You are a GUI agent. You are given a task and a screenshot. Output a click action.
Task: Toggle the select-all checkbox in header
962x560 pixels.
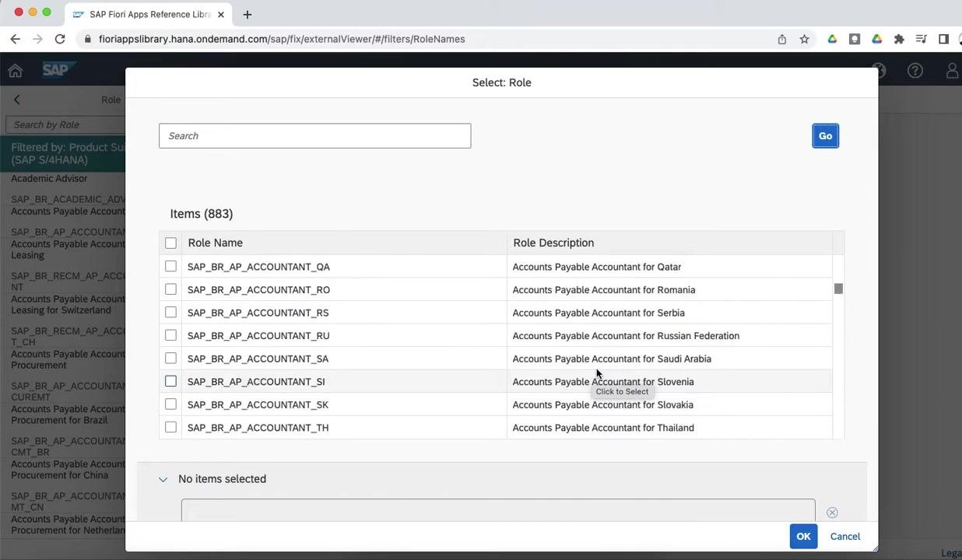click(x=170, y=243)
